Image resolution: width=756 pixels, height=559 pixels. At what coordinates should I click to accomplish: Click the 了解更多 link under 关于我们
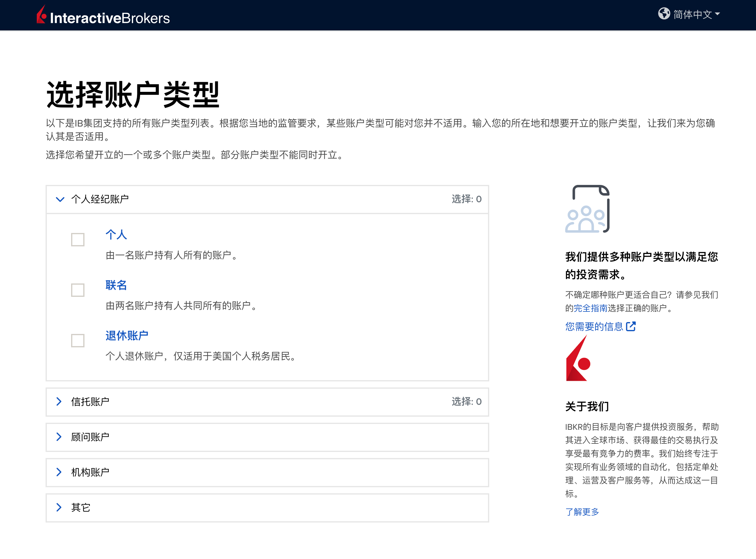(x=582, y=512)
